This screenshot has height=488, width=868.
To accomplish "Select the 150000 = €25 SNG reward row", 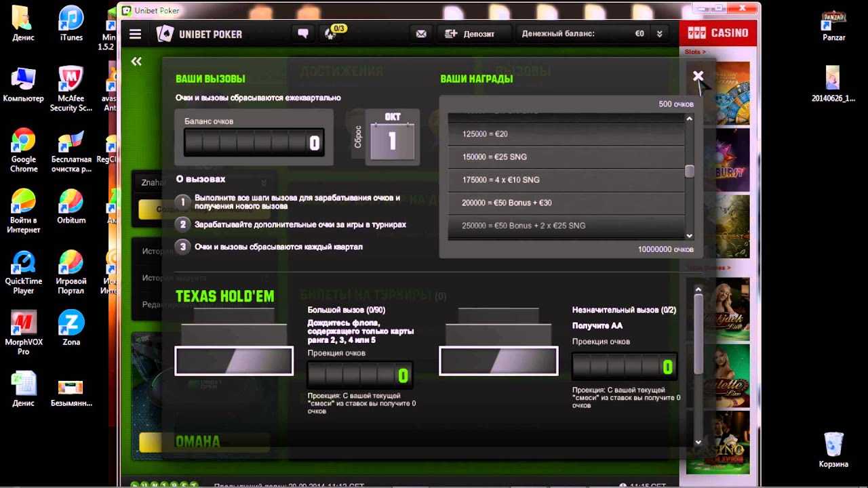I will point(566,157).
